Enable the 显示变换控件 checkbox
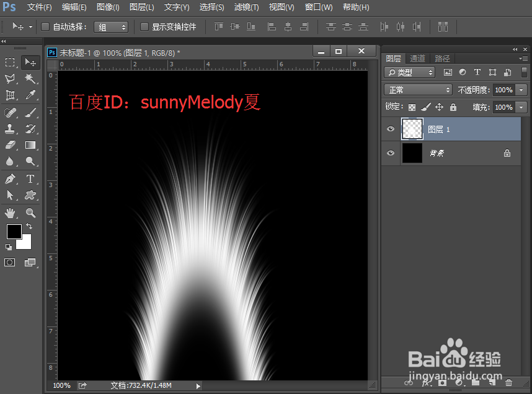Viewport: 532px width, 394px height. pyautogui.click(x=144, y=27)
